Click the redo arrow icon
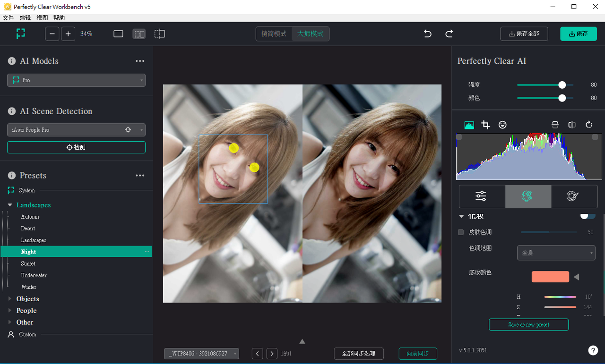 tap(449, 34)
